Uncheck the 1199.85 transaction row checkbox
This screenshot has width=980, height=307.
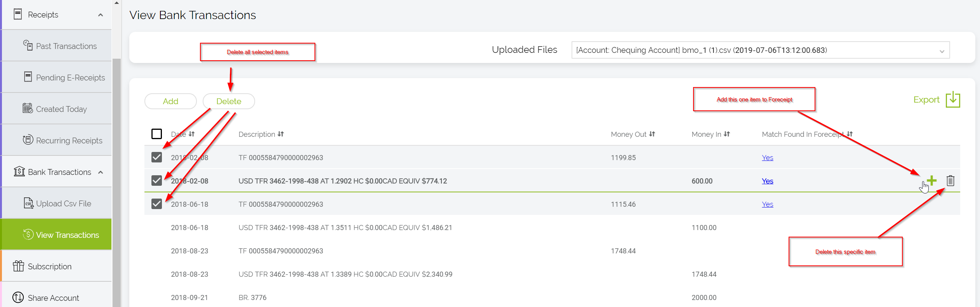tap(156, 157)
